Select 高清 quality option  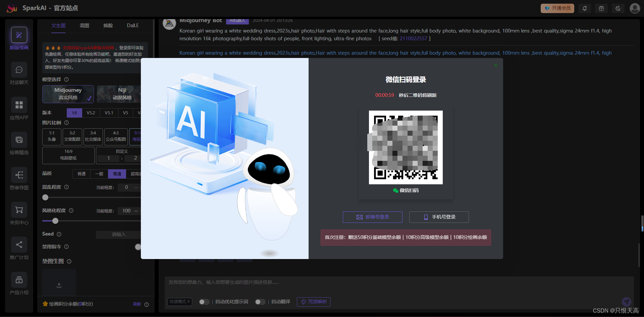click(117, 174)
